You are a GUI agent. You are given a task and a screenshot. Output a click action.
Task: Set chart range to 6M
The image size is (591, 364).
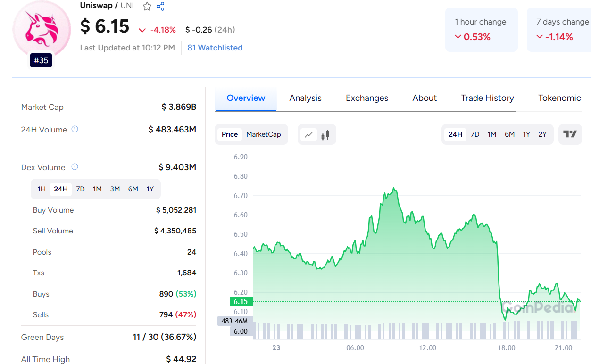(x=509, y=134)
